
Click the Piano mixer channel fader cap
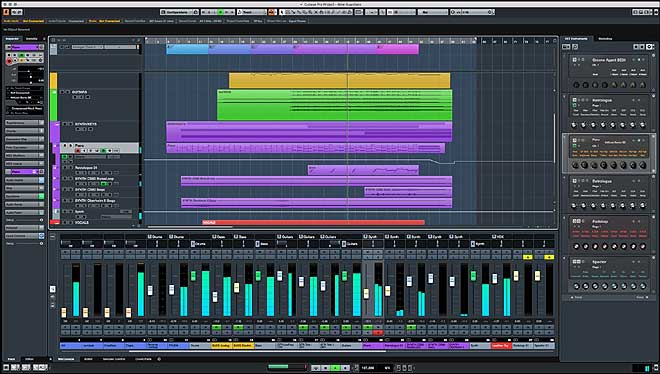click(x=366, y=293)
